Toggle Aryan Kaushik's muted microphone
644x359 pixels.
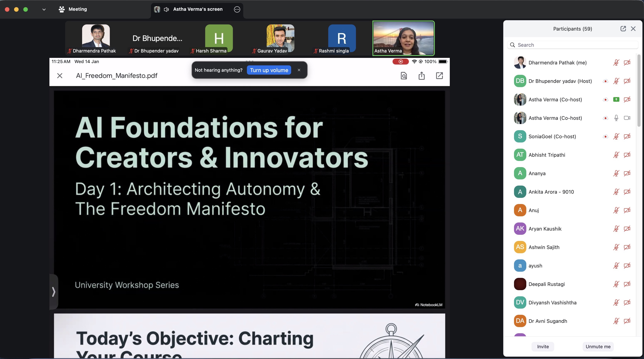616,228
